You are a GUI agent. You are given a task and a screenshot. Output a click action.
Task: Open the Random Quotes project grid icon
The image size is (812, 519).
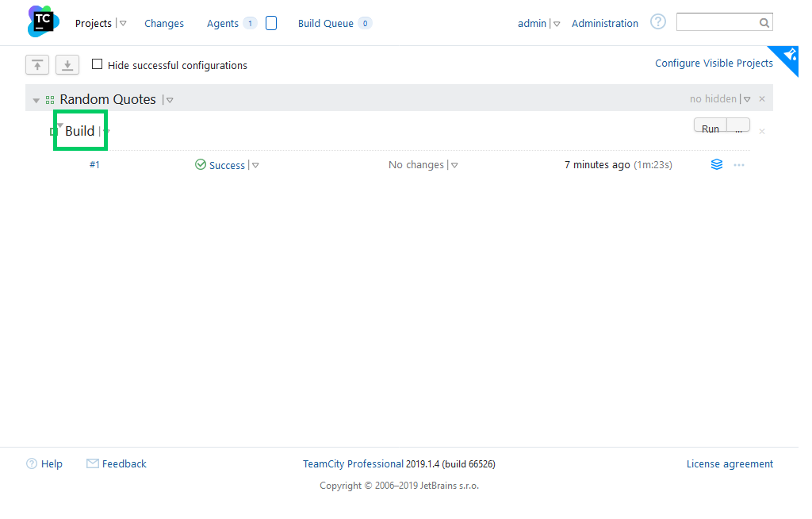[x=50, y=99]
